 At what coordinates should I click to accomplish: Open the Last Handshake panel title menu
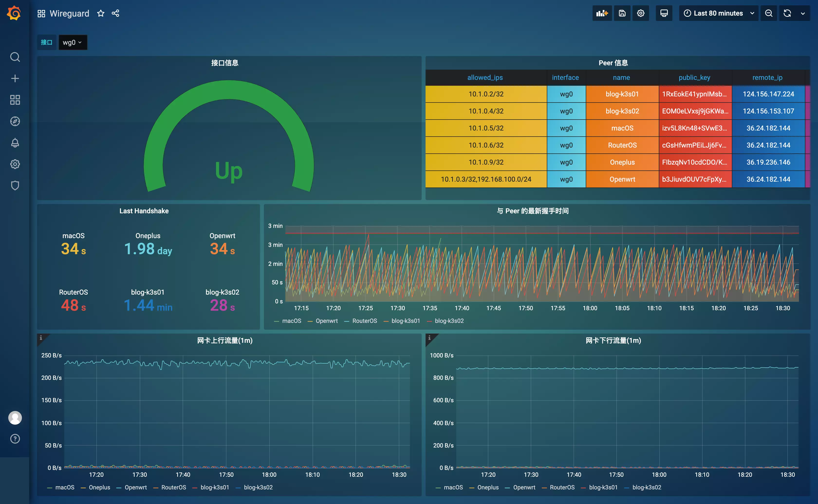pos(144,211)
